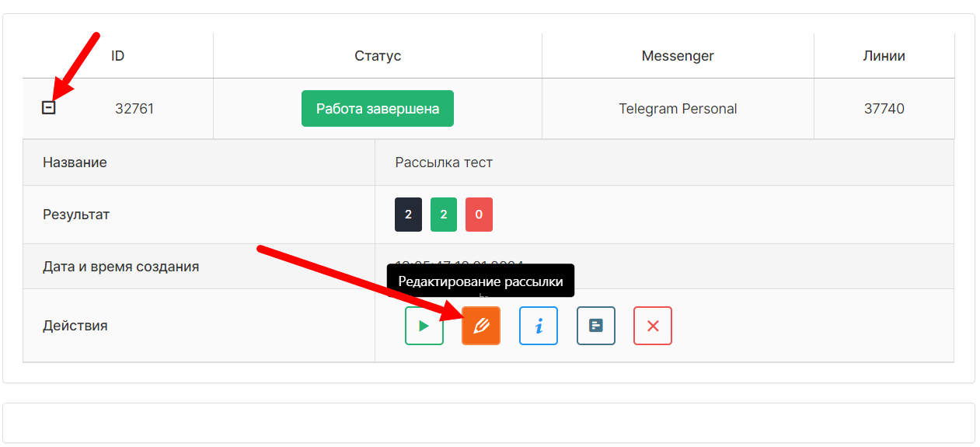Click the mailing ID 32761

(134, 109)
